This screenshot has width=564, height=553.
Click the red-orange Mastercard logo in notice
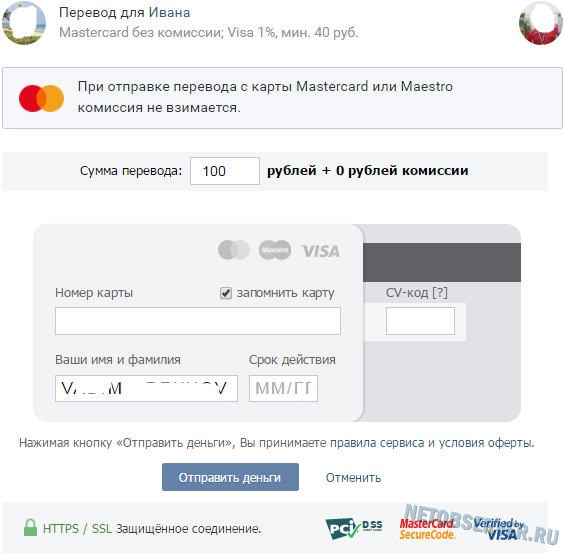point(41,98)
